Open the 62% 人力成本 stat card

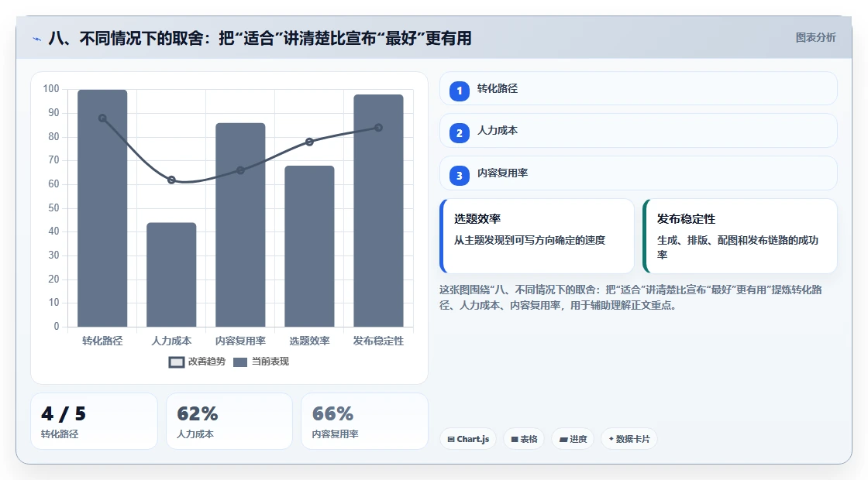click(229, 421)
